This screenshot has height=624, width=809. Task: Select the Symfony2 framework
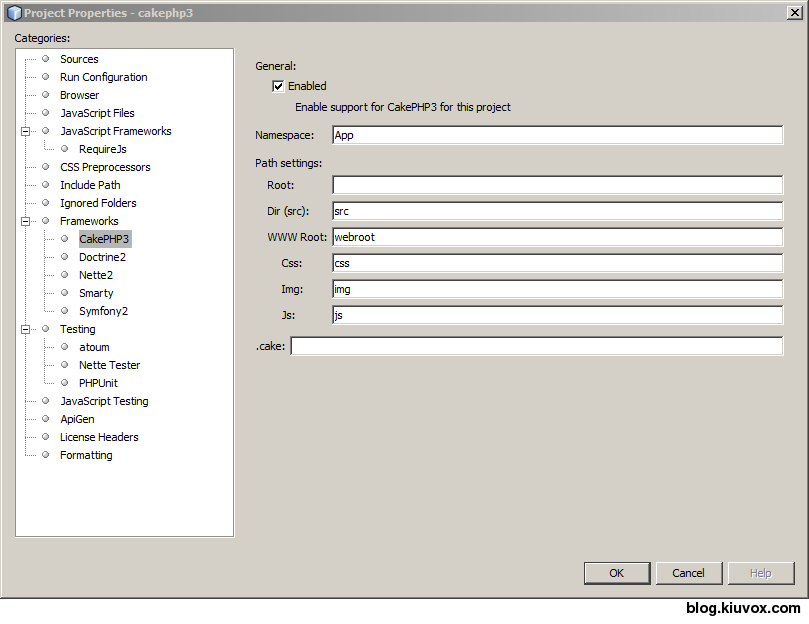(103, 311)
